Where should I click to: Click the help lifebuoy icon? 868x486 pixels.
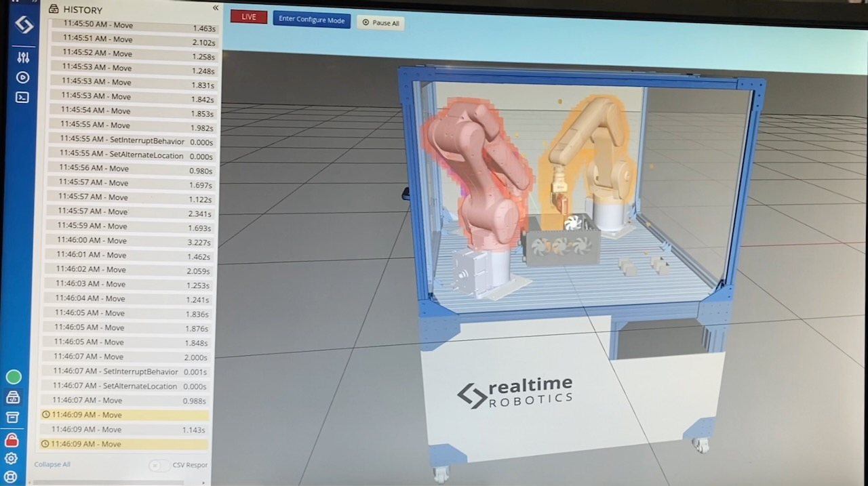click(11, 477)
